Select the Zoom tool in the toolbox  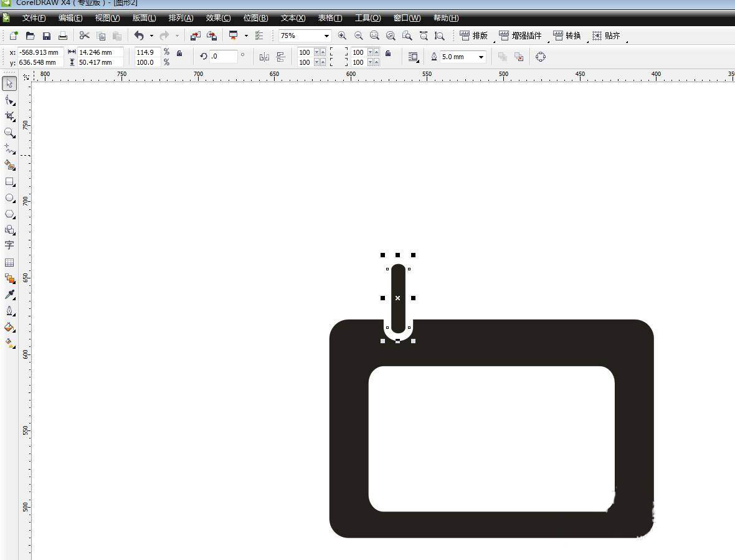[x=9, y=133]
